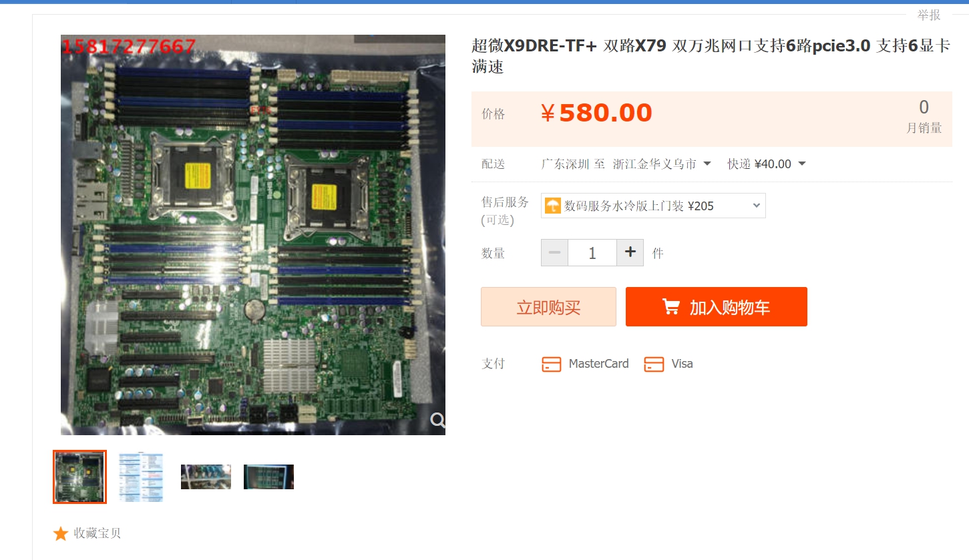Click the 举报 report link
The image size is (969, 560).
(929, 15)
